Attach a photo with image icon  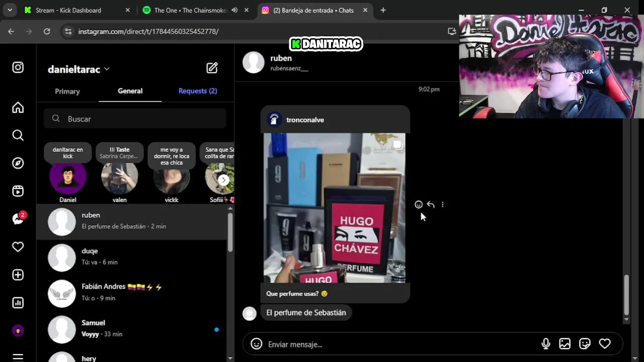[565, 344]
